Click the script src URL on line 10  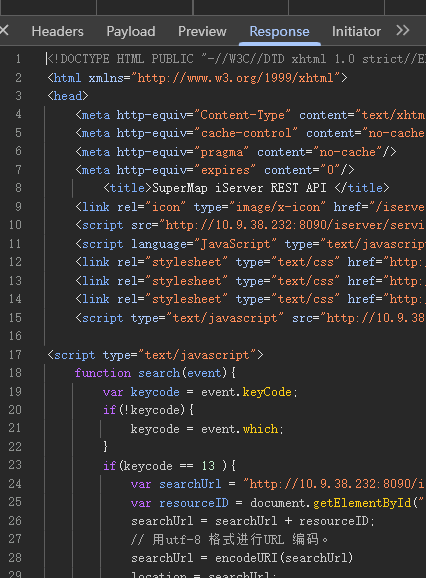click(295, 225)
